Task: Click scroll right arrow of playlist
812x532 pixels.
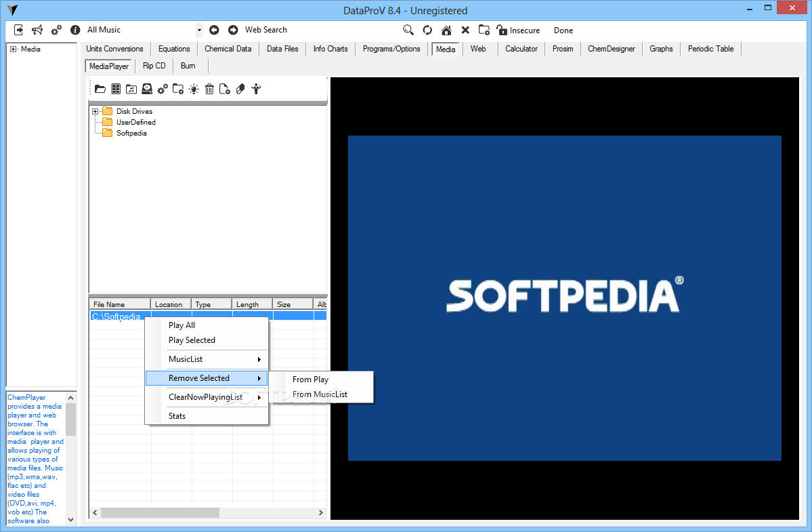Action: coord(320,513)
